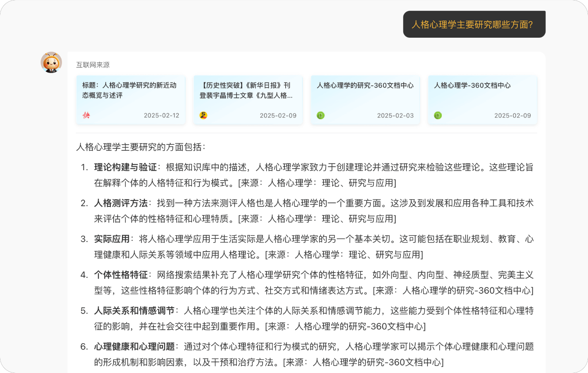The width and height of the screenshot is (588, 373).
Task: Click the 360文档中心 citation in item 6
Action: 364,362
